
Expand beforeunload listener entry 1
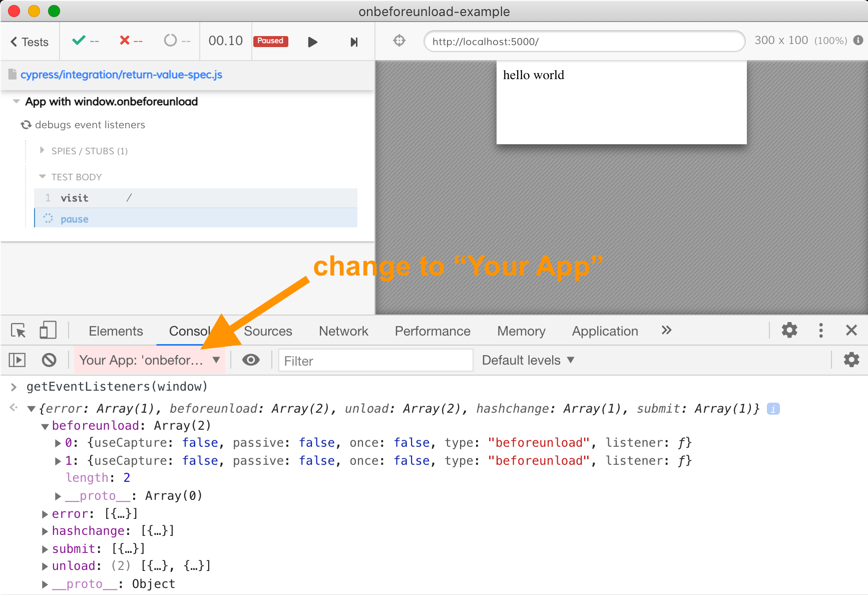tap(58, 461)
